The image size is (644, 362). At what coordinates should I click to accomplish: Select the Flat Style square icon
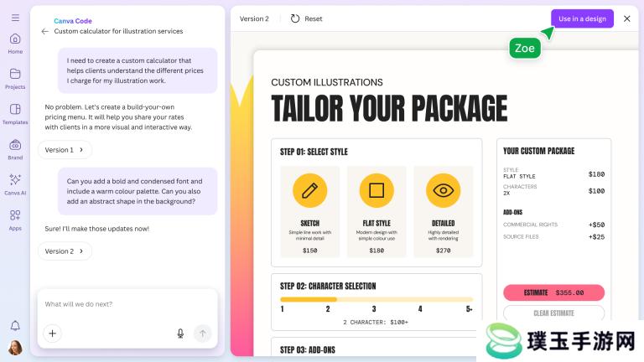(377, 190)
